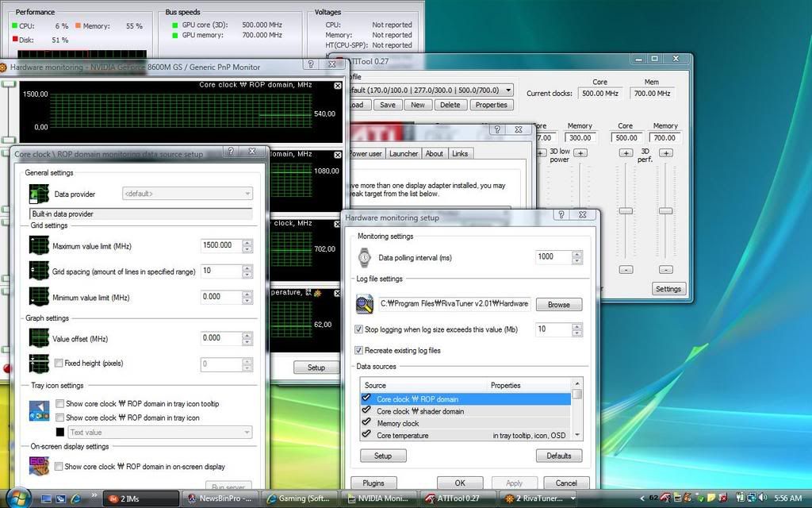Click the Show Desktop quick launch icon

pyautogui.click(x=47, y=498)
